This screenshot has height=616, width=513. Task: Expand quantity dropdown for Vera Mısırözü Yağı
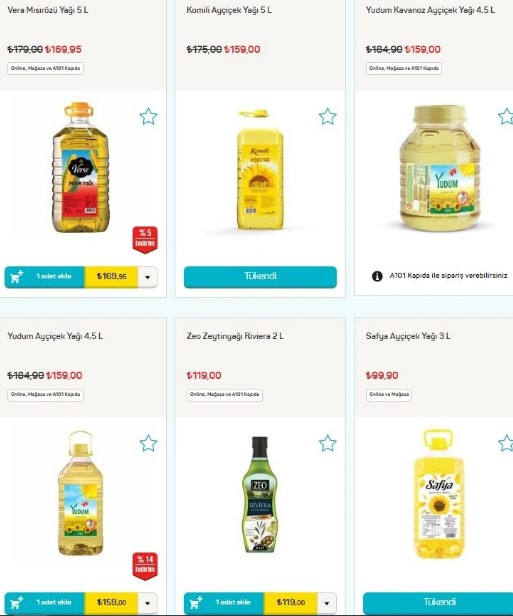tap(148, 277)
